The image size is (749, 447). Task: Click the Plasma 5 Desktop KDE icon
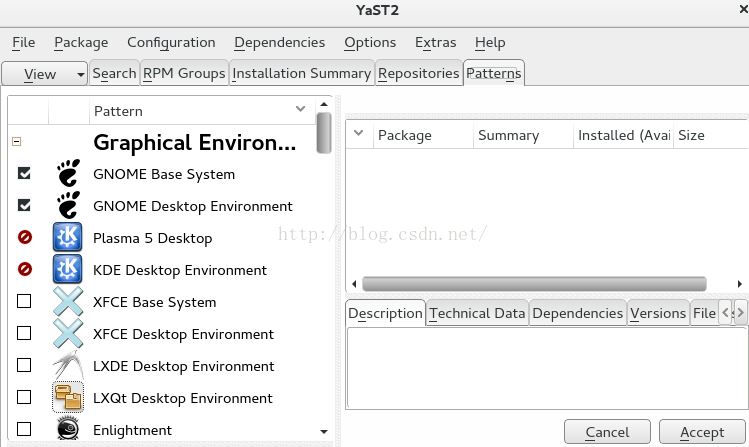pos(67,237)
